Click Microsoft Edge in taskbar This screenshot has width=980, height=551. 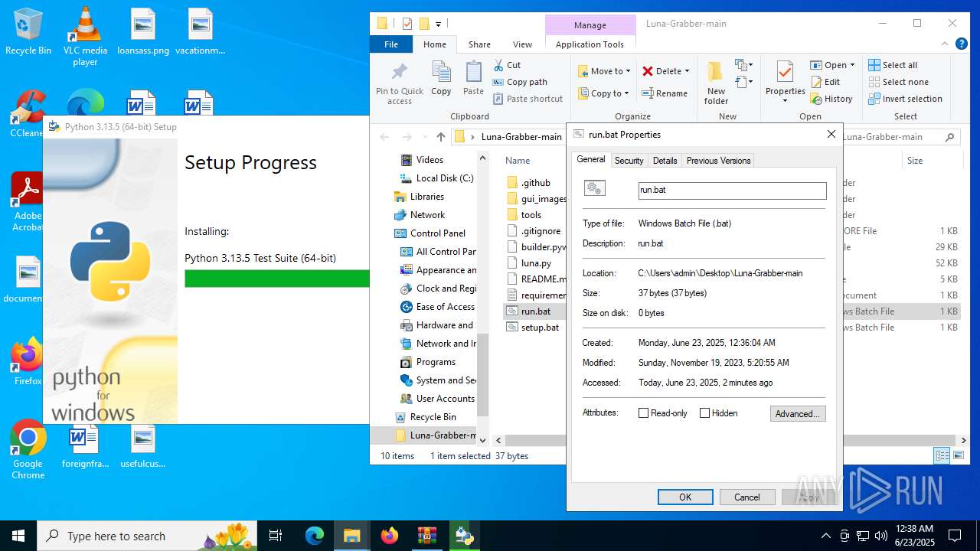click(x=315, y=536)
